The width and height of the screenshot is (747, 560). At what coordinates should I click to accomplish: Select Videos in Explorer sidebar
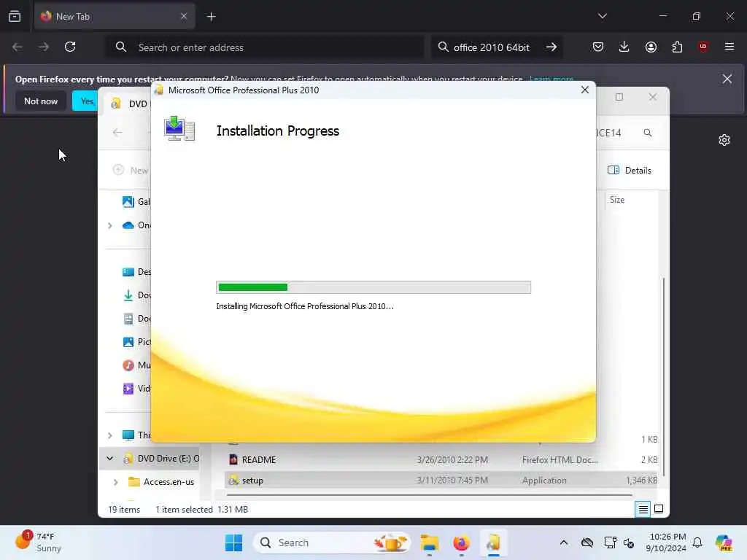point(136,389)
